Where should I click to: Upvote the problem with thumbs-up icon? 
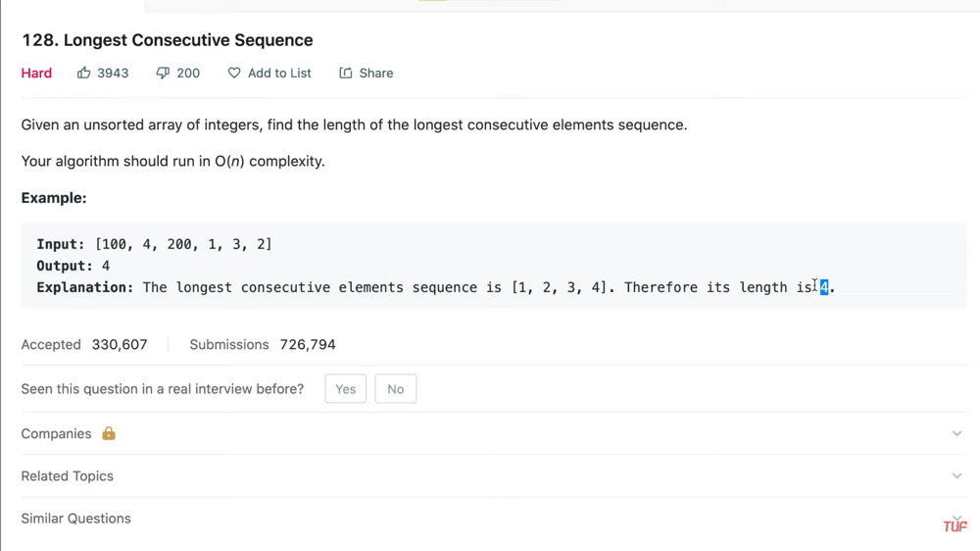point(84,74)
